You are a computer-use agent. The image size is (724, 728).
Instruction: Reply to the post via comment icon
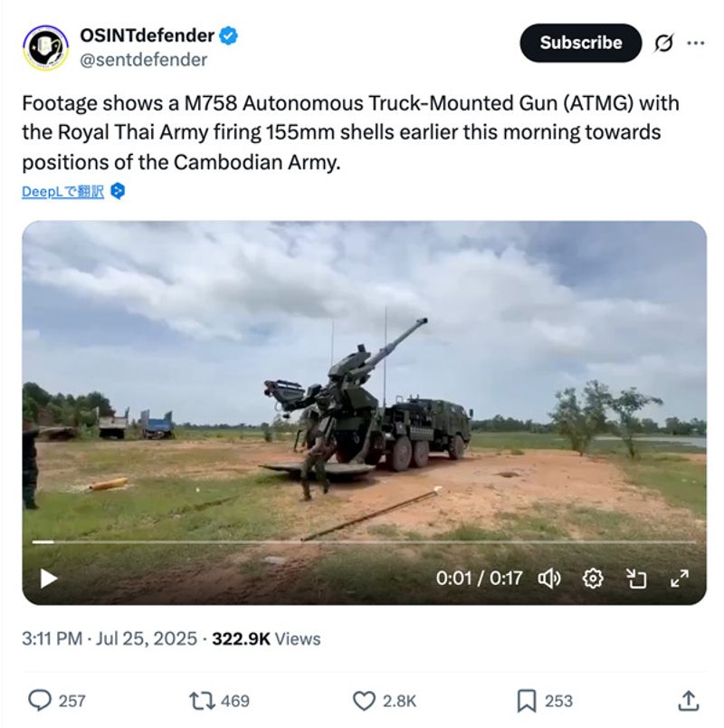coord(40,700)
